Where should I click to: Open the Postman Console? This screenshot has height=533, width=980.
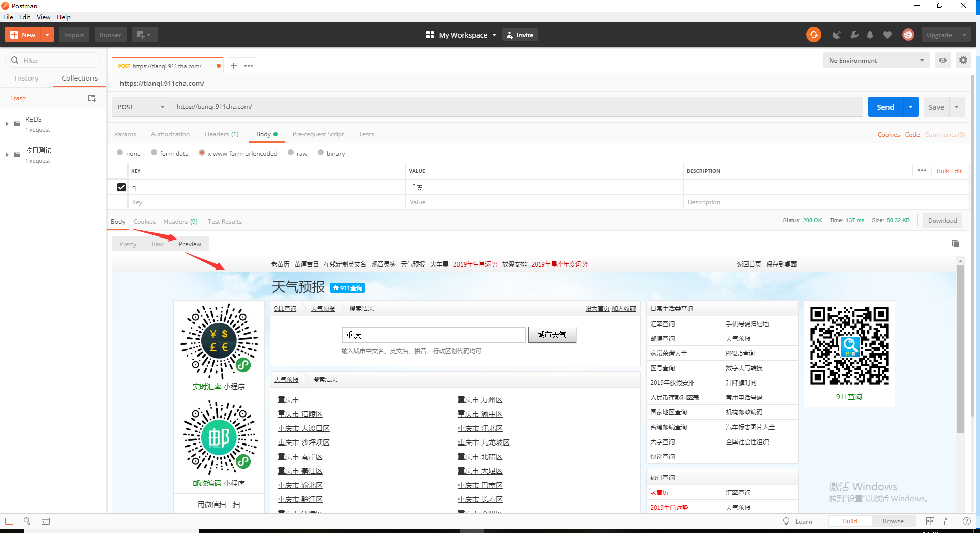coord(45,521)
